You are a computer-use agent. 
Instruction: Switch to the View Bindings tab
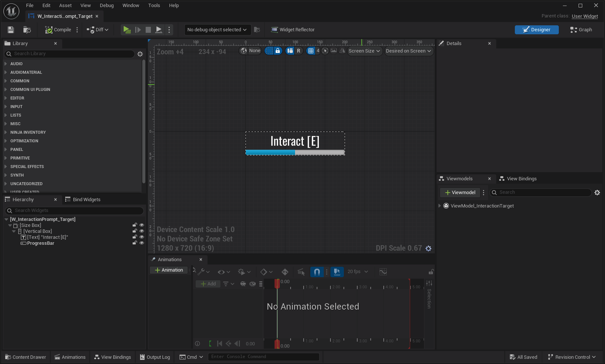tap(518, 179)
